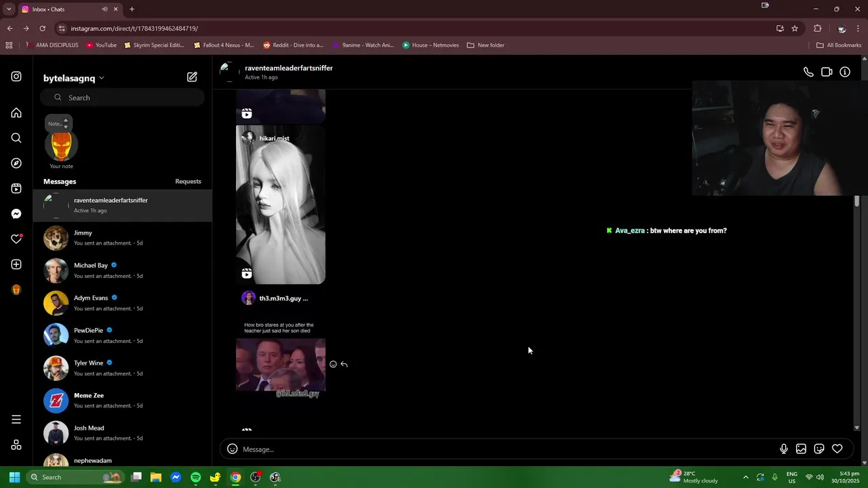
Task: Open New folder bookmark folder
Action: click(486, 45)
